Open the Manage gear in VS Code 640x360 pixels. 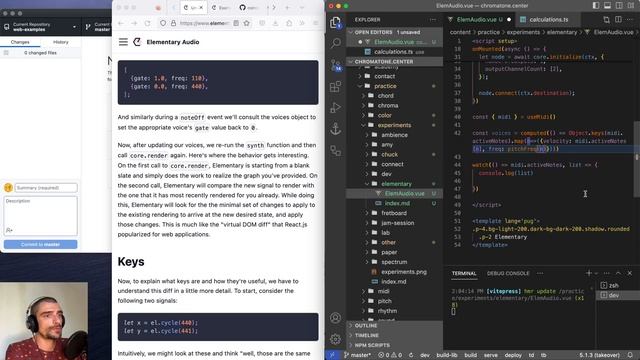tap(336, 339)
